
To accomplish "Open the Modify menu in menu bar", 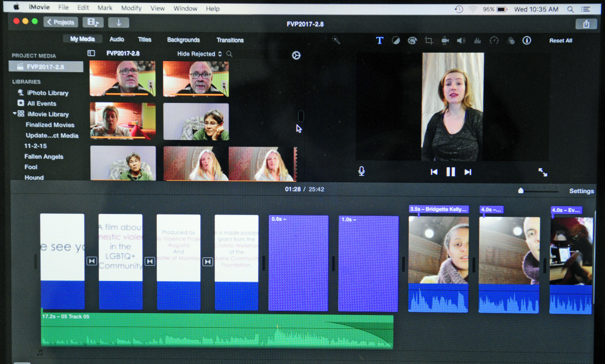I will [x=131, y=8].
